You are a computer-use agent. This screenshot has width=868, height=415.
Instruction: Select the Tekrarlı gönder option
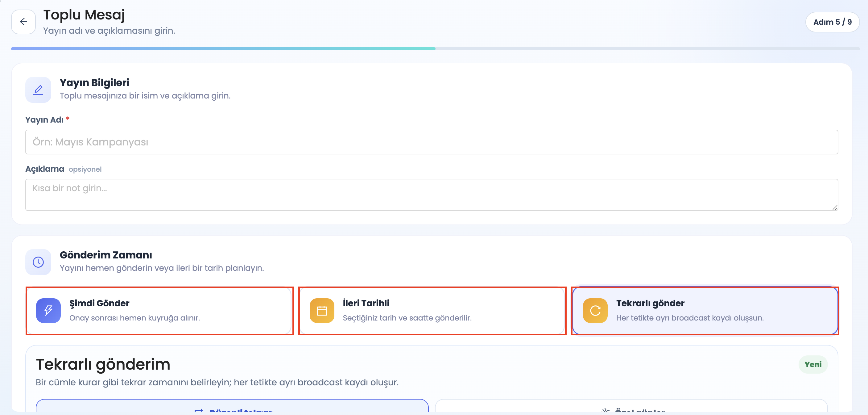[x=705, y=311]
